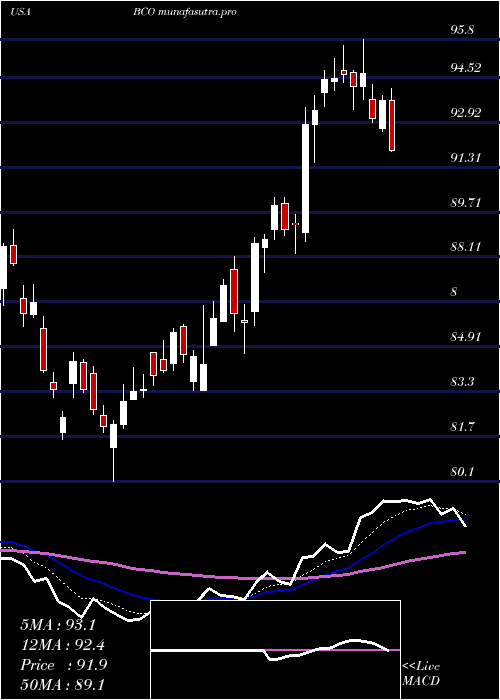Click the 12MA : 92.4 readout
Screen dimensions: 500x700
coord(63,645)
